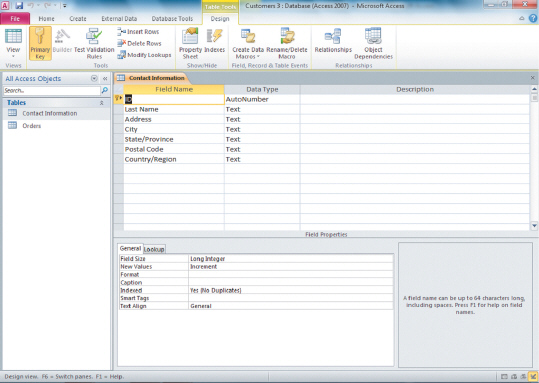The height and width of the screenshot is (383, 539).
Task: Switch to the Home ribbon tab
Action: pos(46,19)
